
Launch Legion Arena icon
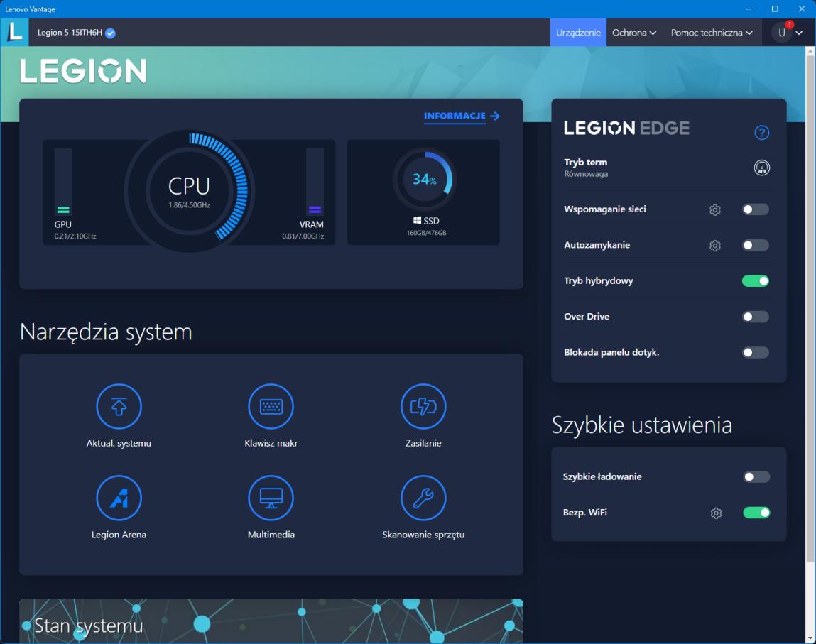click(x=119, y=498)
